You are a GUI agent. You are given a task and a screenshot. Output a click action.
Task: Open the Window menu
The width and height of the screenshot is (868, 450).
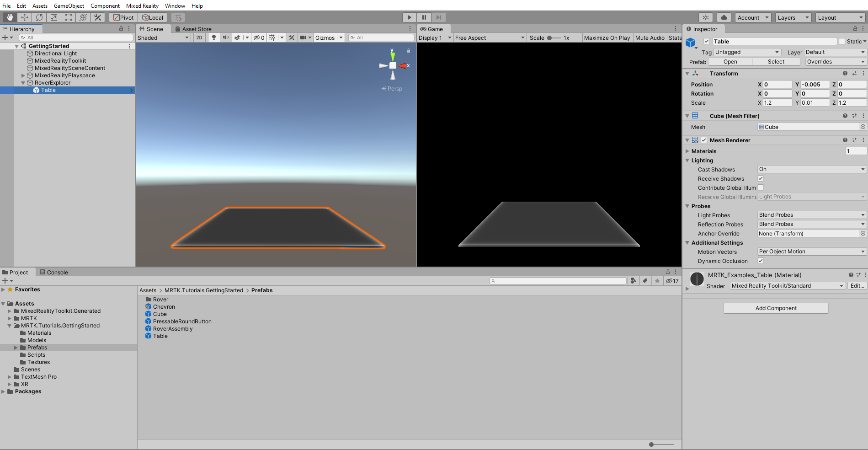click(x=175, y=5)
